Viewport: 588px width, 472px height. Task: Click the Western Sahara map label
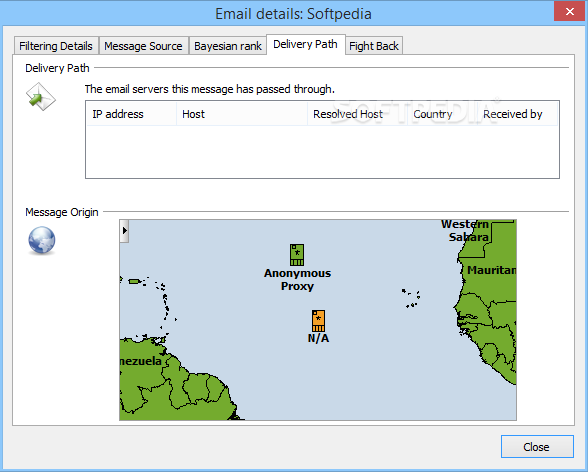point(465,231)
